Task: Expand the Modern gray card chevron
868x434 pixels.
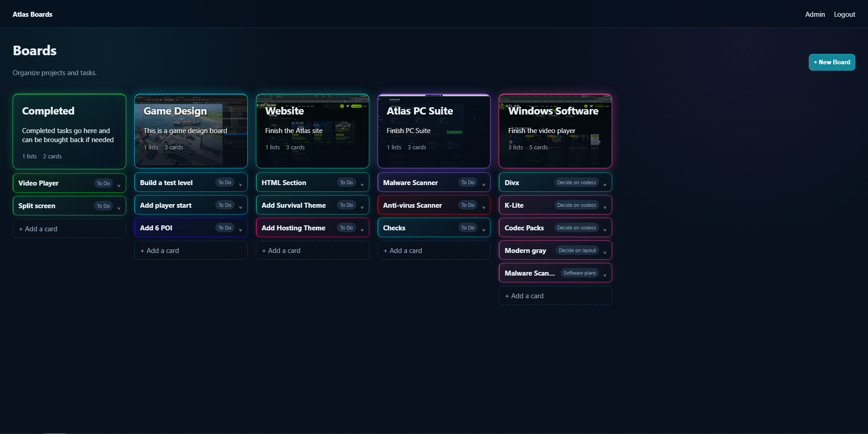Action: pos(605,252)
